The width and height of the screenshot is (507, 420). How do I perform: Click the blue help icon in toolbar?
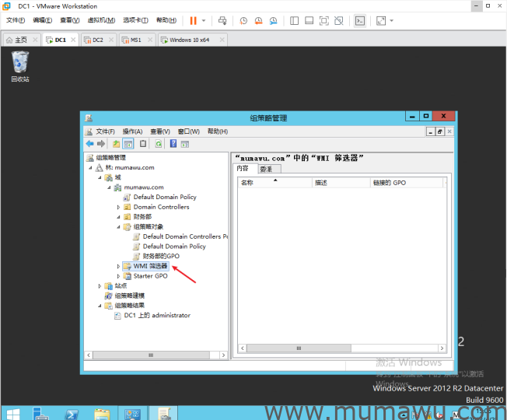pyautogui.click(x=173, y=144)
